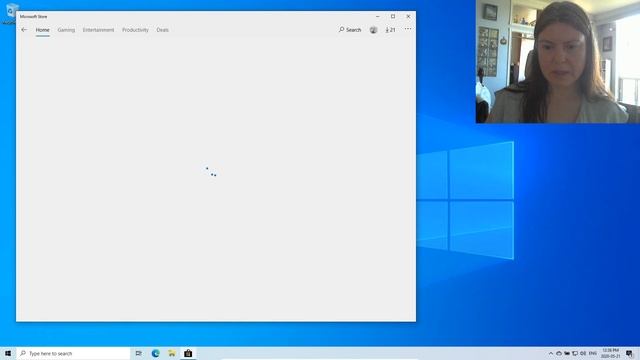The height and width of the screenshot is (360, 640).
Task: Open the taskbar clock and date
Action: tap(611, 353)
